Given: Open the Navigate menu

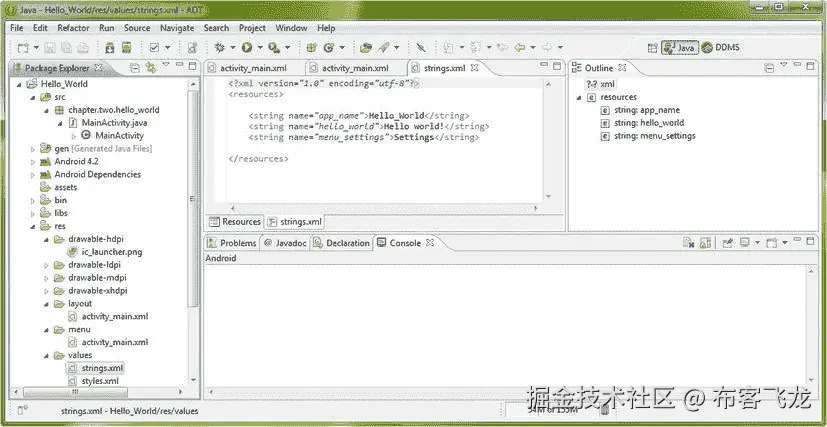Looking at the screenshot, I should point(177,28).
